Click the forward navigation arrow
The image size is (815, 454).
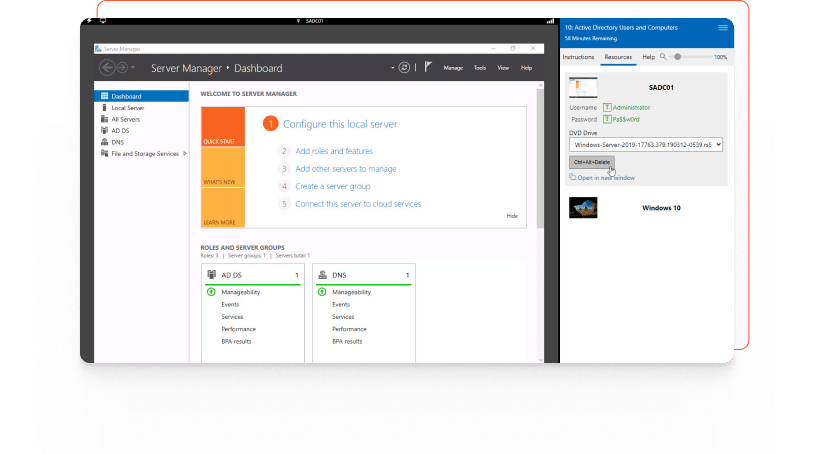pos(122,68)
